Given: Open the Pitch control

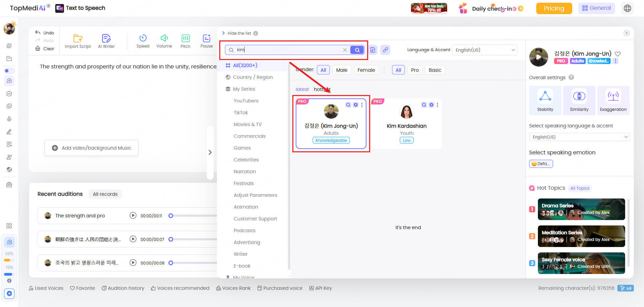Looking at the screenshot, I should tap(185, 41).
